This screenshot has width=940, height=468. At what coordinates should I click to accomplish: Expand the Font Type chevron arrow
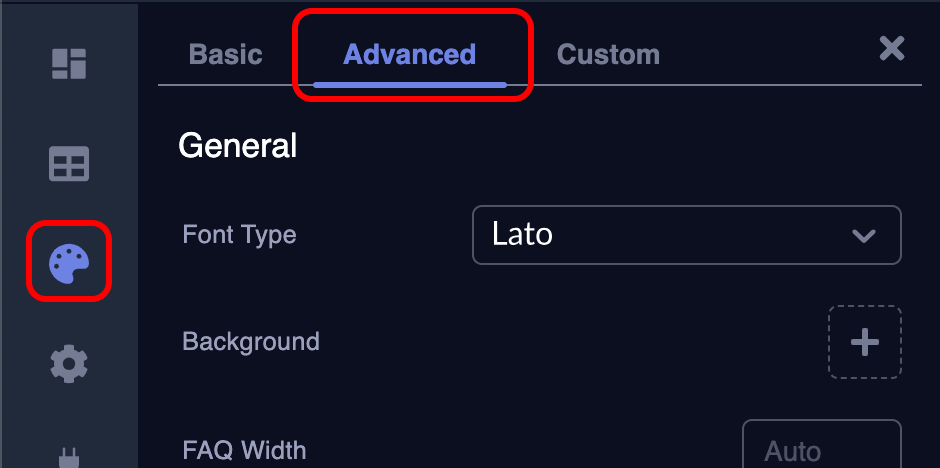coord(862,236)
